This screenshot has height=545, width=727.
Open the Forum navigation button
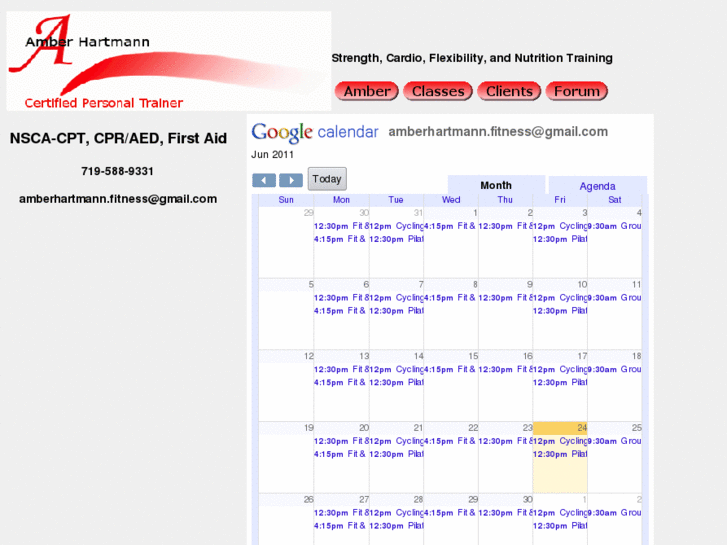tap(577, 91)
